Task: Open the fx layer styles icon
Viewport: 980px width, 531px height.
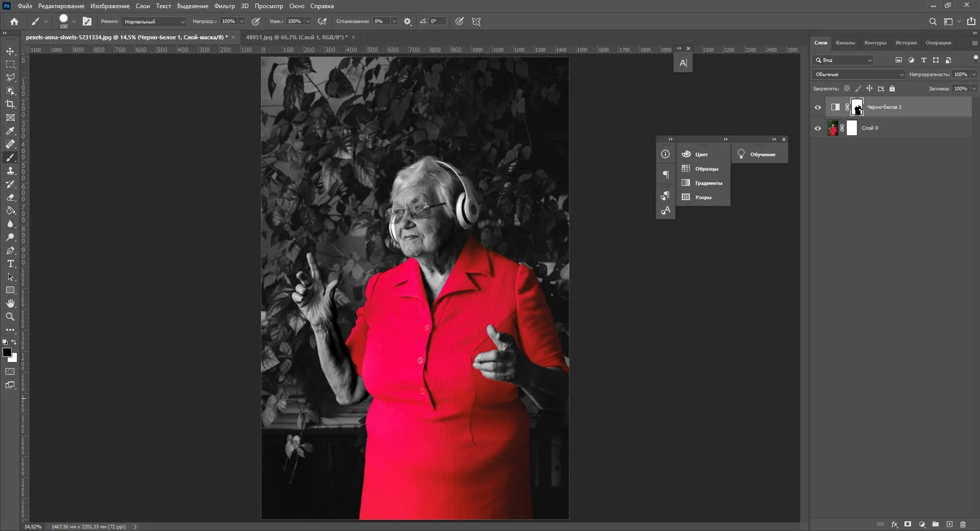Action: [894, 524]
